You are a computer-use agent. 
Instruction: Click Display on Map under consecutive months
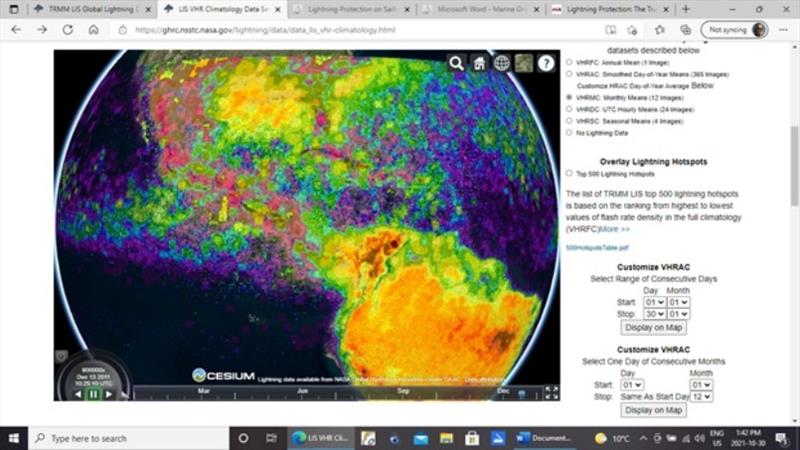point(654,410)
